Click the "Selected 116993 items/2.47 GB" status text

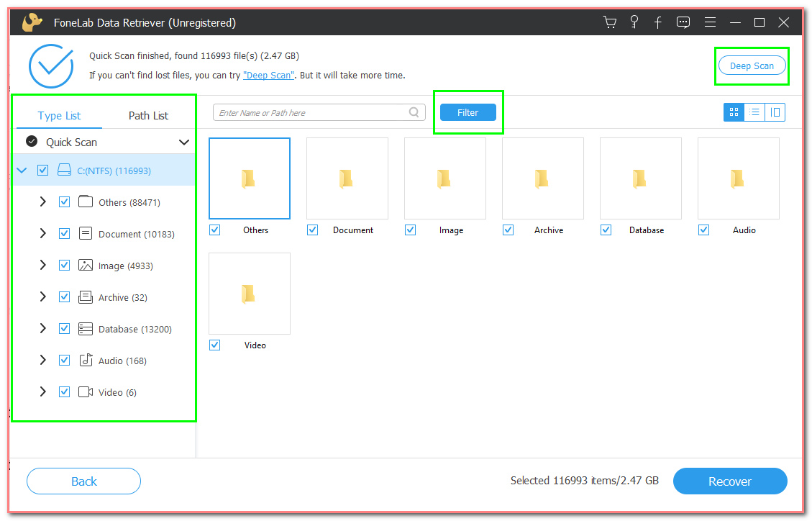tap(584, 481)
